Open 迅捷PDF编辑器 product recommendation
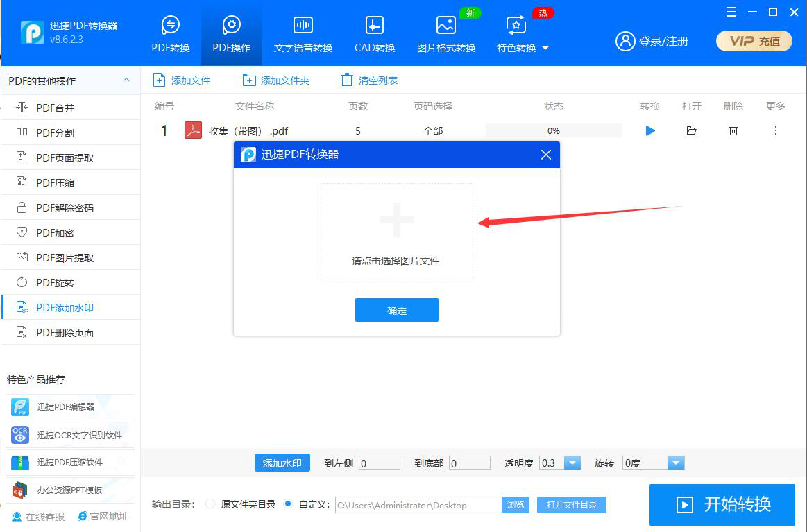Image resolution: width=807 pixels, height=532 pixels. 71,407
